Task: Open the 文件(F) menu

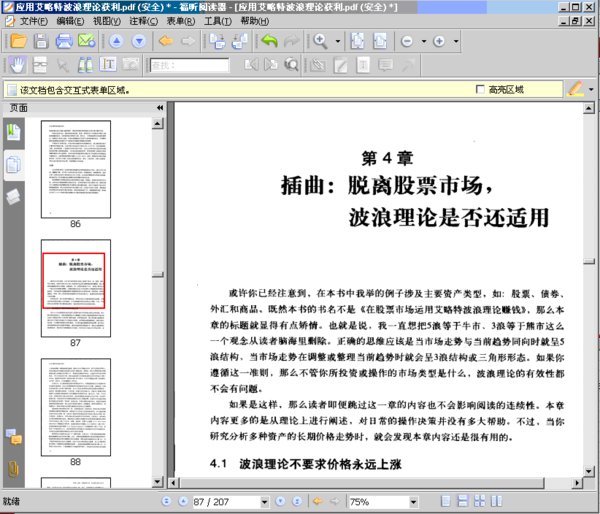Action: click(x=33, y=21)
